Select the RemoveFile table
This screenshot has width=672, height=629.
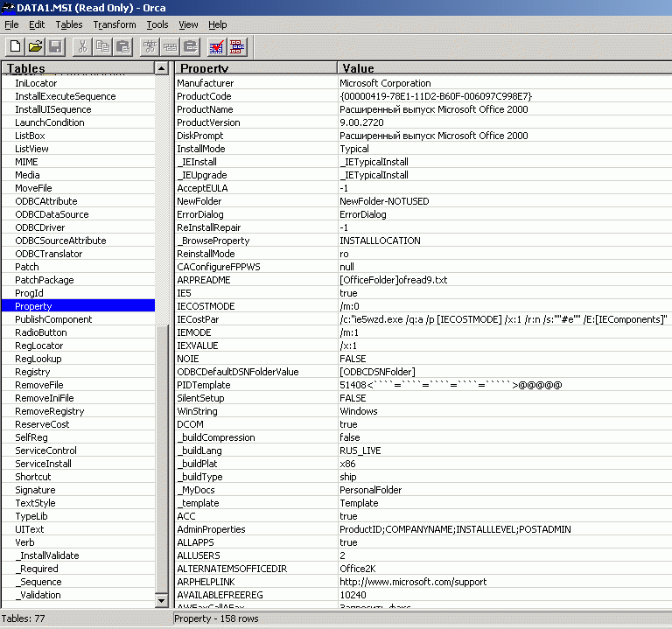click(x=39, y=385)
